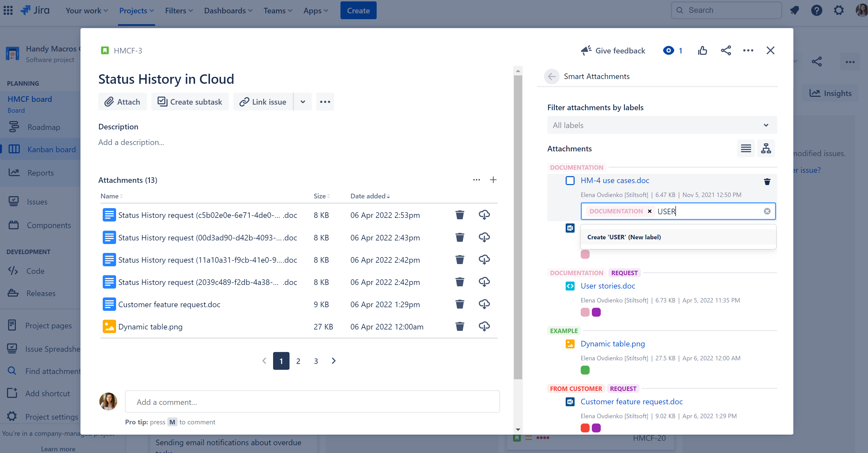The image size is (868, 453).
Task: Delete Dynamic table.png from attachments table
Action: tap(460, 326)
